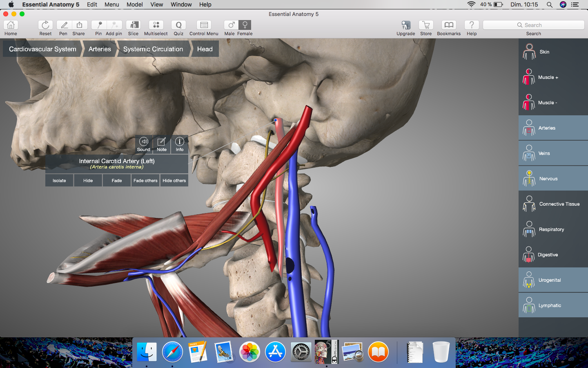The image size is (588, 368).
Task: Select the Systemic Circulation breadcrumb
Action: click(153, 49)
